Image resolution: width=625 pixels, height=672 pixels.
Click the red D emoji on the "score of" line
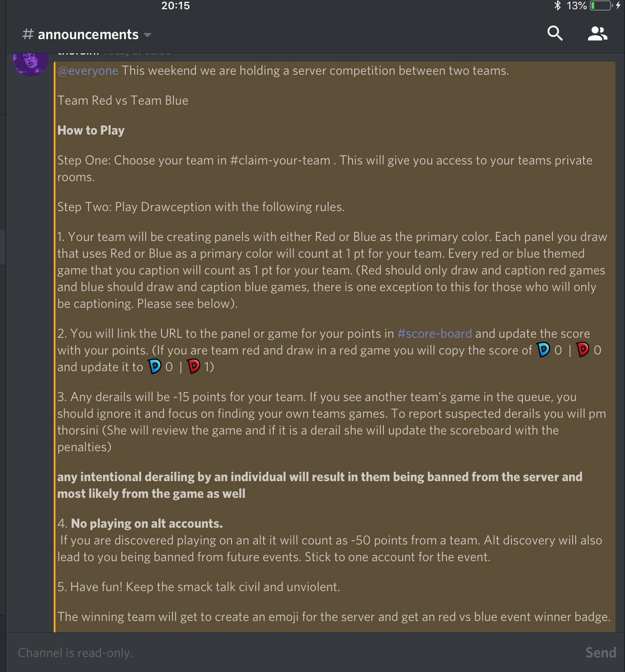[583, 350]
